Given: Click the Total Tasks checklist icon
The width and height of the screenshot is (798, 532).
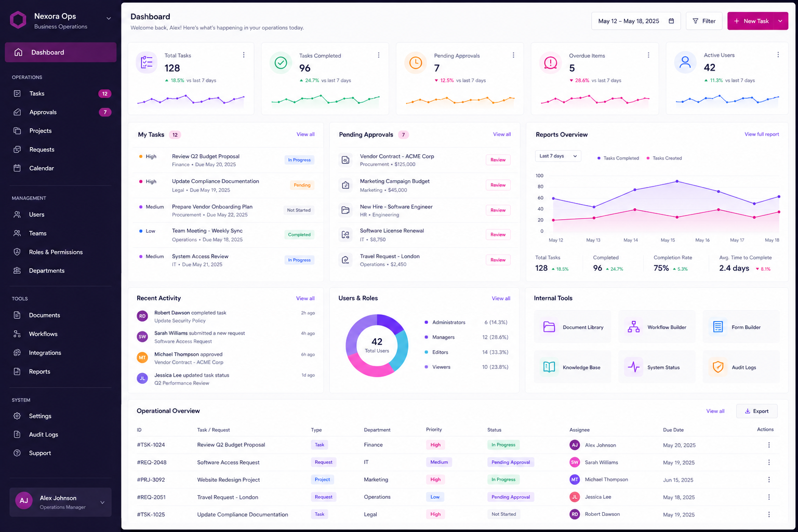Looking at the screenshot, I should [147, 62].
